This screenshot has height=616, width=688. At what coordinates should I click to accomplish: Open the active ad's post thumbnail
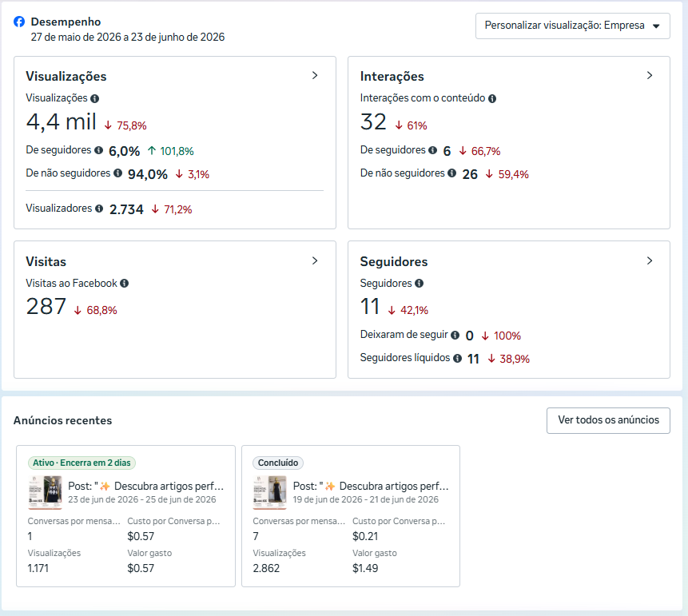(46, 492)
